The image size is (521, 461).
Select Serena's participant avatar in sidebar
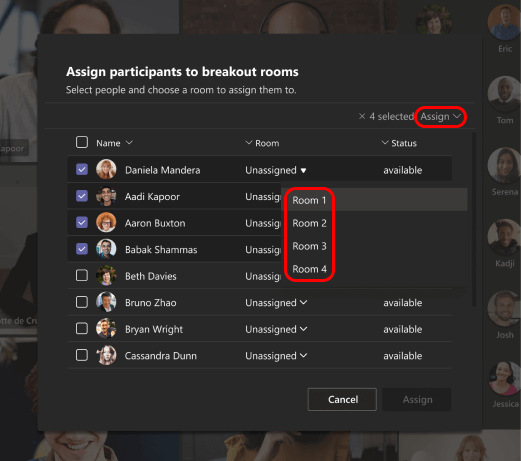coord(505,165)
